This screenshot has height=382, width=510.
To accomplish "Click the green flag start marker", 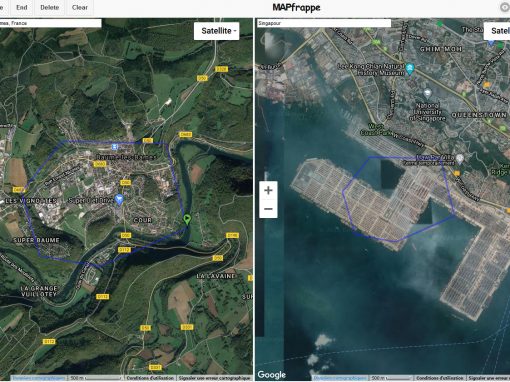I will coord(187,219).
